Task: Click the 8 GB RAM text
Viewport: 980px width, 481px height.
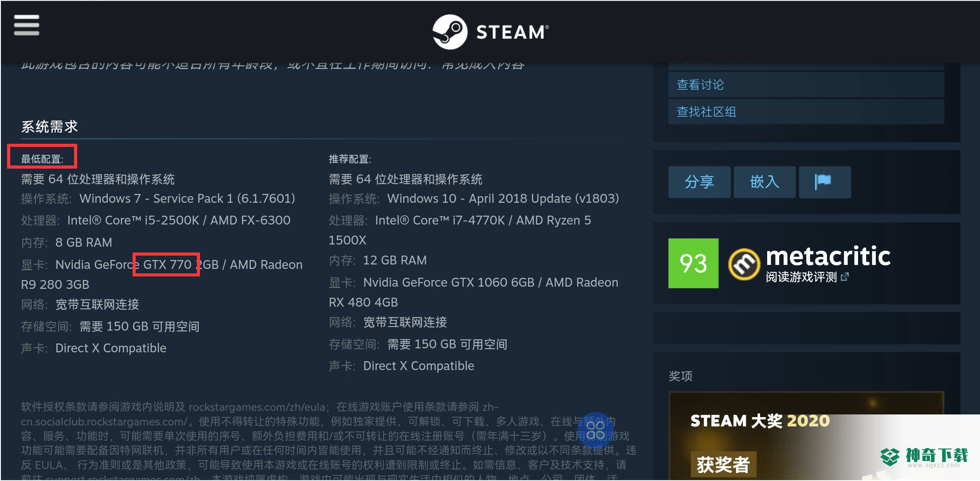Action: (x=84, y=242)
